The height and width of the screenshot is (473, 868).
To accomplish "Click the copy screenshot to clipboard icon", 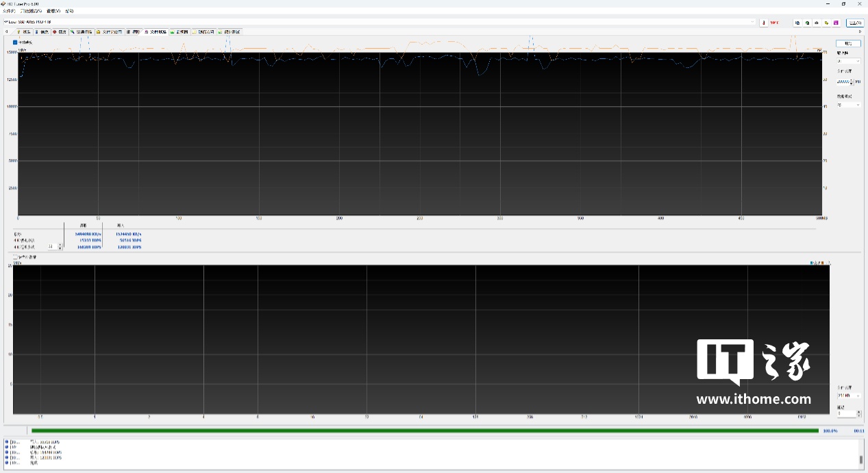I will [x=807, y=23].
